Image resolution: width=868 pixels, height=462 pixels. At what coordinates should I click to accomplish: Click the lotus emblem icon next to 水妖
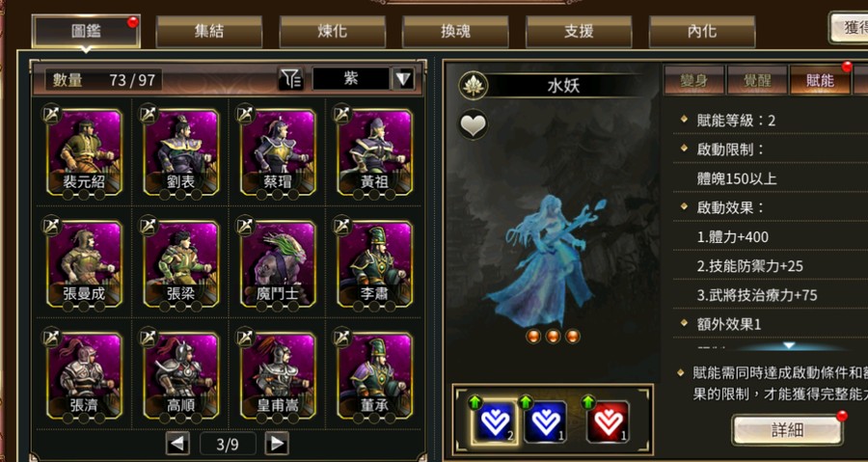473,86
